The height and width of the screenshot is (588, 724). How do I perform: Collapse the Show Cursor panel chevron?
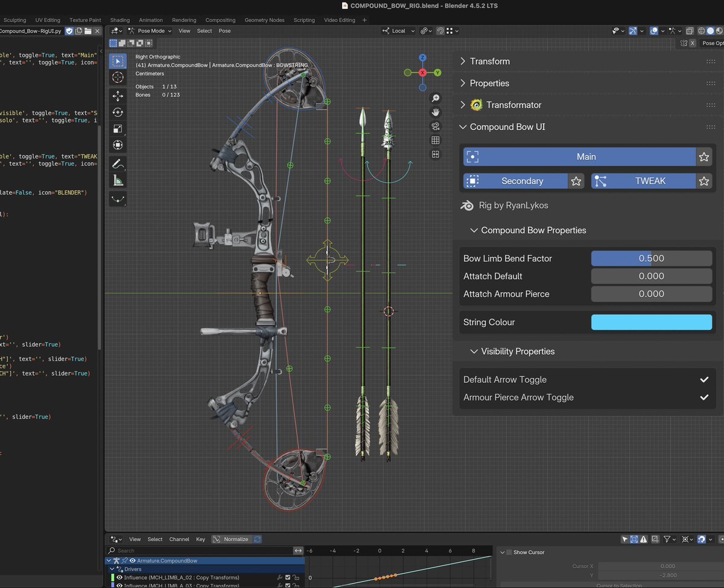[502, 552]
